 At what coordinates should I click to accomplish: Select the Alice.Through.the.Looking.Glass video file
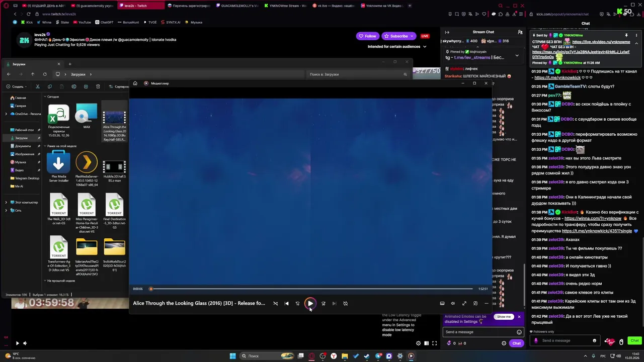click(114, 122)
